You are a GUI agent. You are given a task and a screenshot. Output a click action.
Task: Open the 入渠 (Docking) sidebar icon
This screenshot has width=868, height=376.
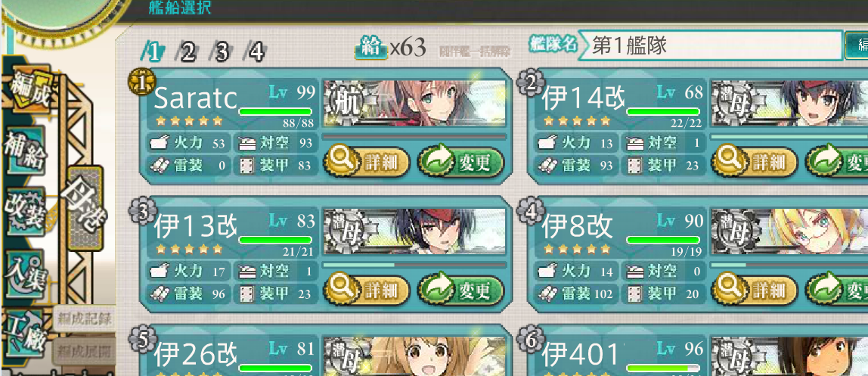(x=24, y=274)
